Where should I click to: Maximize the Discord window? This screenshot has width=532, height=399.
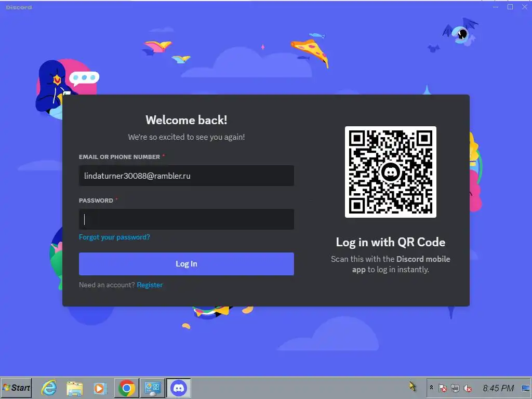510,7
